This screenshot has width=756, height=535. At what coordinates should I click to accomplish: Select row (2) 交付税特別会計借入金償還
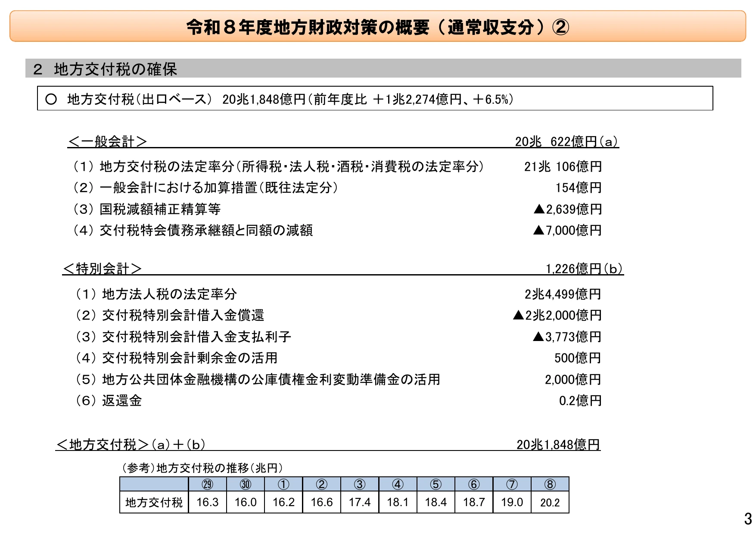point(170,315)
